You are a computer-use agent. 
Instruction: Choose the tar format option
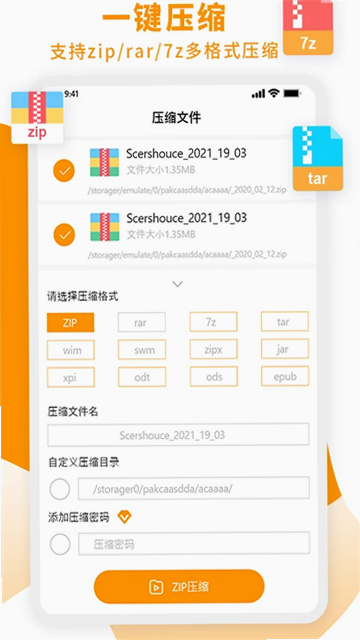[285, 321]
